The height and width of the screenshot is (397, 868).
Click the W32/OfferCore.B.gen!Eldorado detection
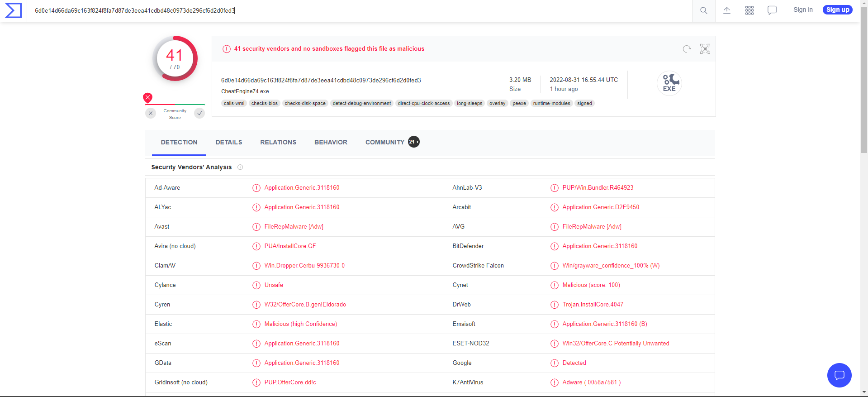(x=305, y=305)
